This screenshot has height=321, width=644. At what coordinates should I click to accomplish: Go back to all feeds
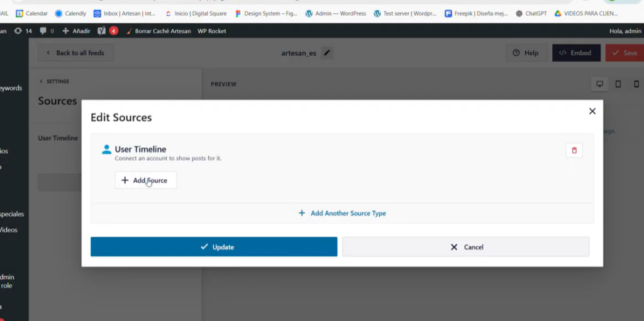[x=75, y=53]
